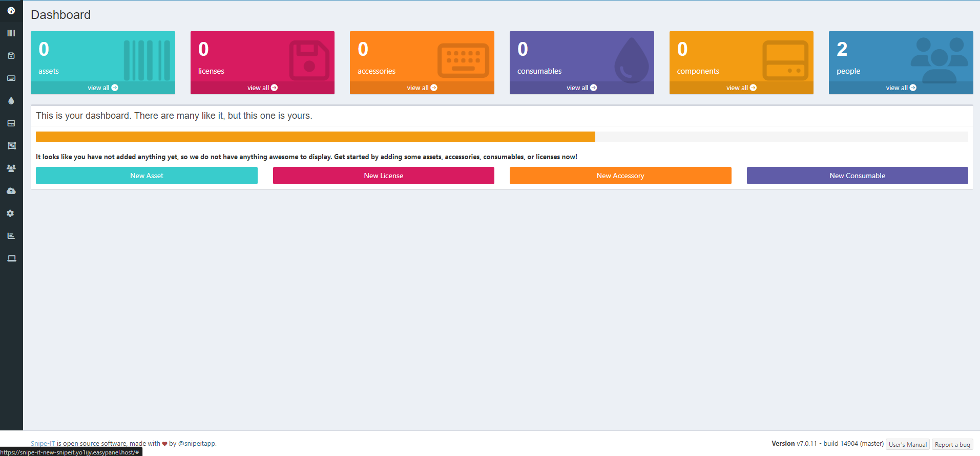Open Requestable items via the sidebar laptop icon
The height and width of the screenshot is (456, 980).
click(11, 258)
